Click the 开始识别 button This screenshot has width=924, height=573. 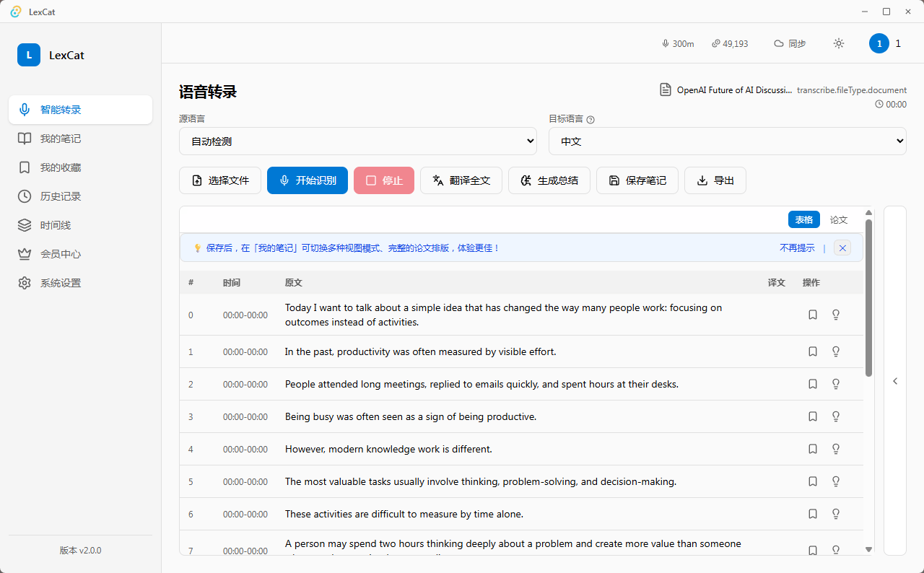tap(308, 180)
